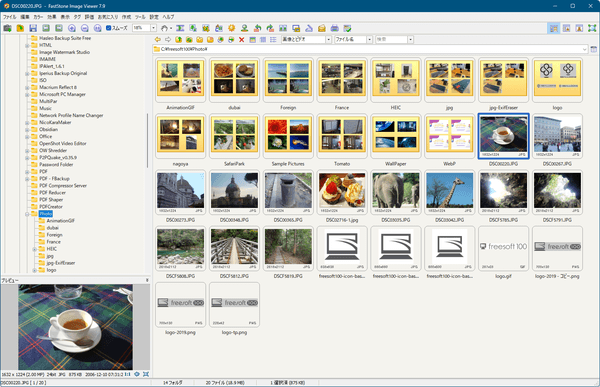The image size is (600, 387).
Task: Click the rotate right icon
Action: pos(270,28)
